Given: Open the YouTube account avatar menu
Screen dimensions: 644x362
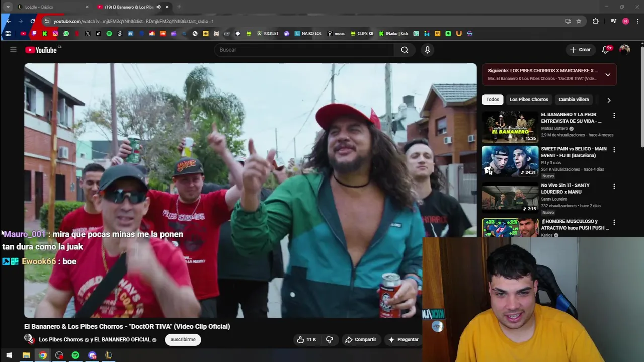Looking at the screenshot, I should pyautogui.click(x=624, y=50).
